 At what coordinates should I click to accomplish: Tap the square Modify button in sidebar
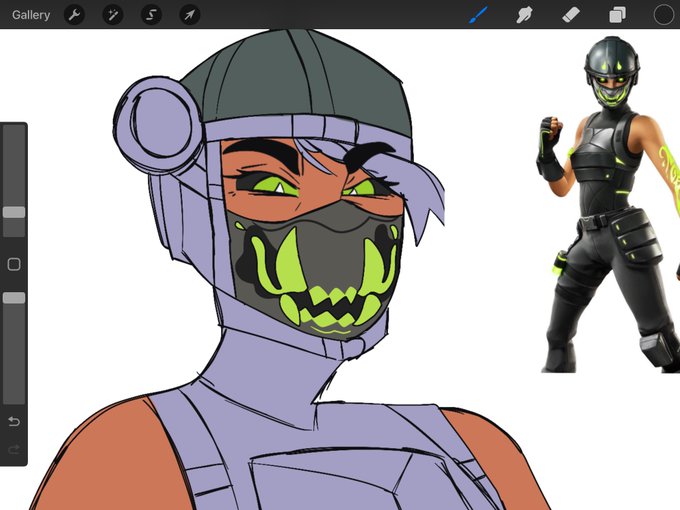[14, 264]
